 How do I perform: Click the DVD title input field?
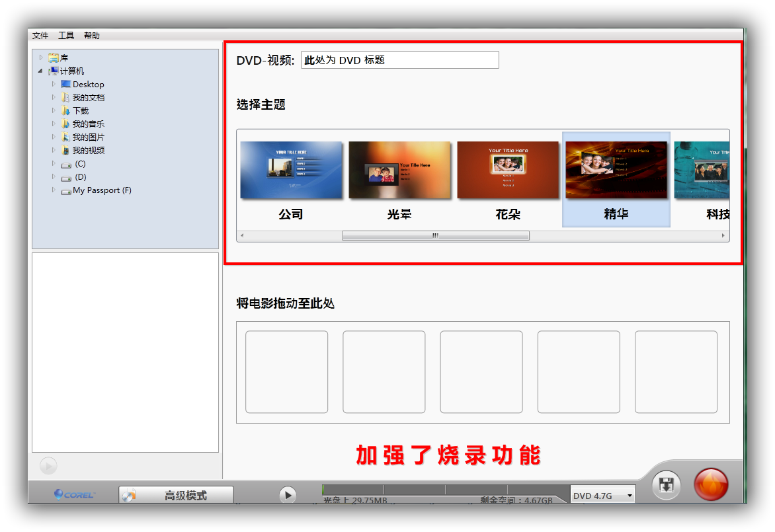point(399,60)
